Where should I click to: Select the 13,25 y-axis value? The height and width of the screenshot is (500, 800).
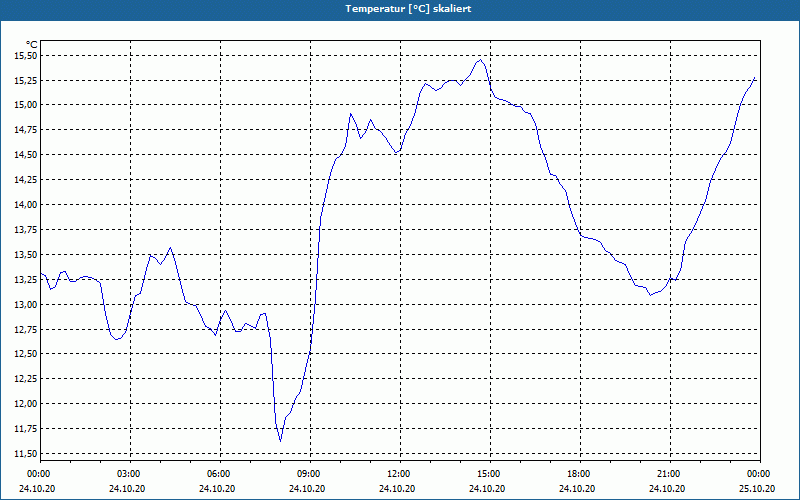point(26,279)
